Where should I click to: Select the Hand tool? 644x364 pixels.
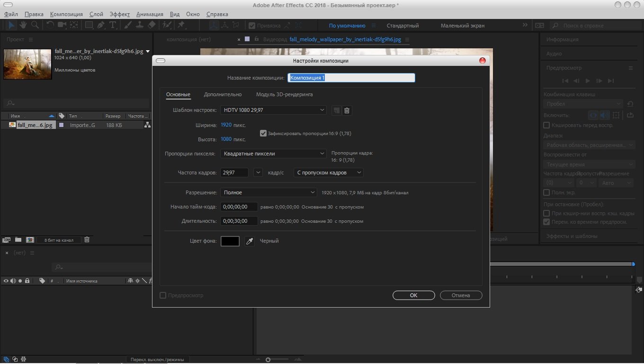23,25
